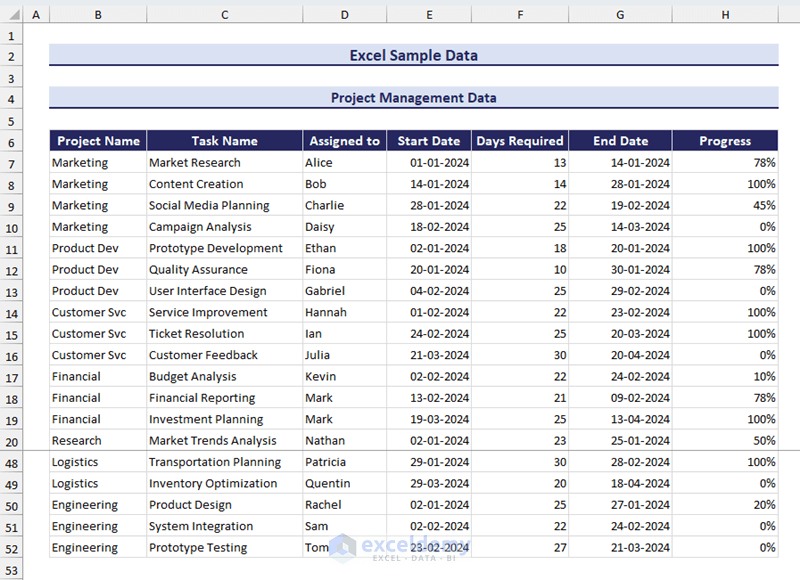Click the Project Name header cell
Viewport: 800px width, 580px height.
[x=98, y=141]
